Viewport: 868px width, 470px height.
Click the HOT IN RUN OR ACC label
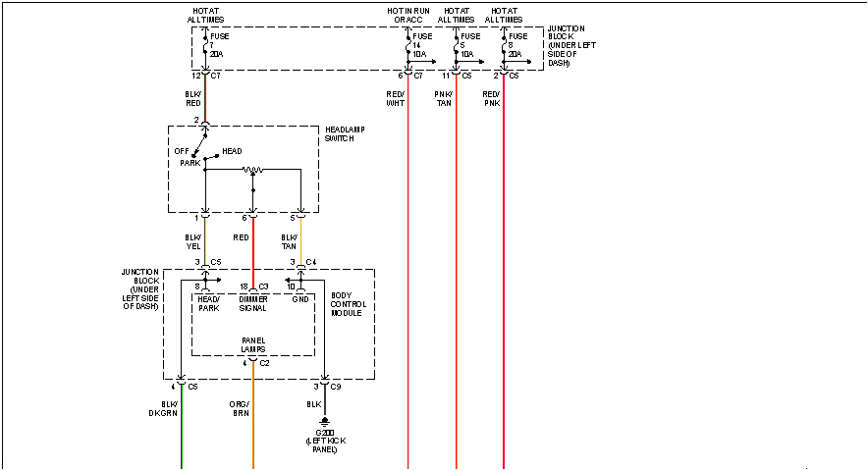coord(407,15)
